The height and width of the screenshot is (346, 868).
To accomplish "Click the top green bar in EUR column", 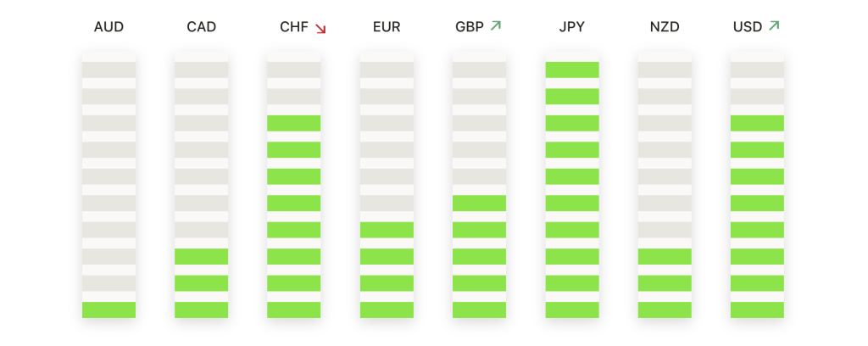I will pos(387,230).
